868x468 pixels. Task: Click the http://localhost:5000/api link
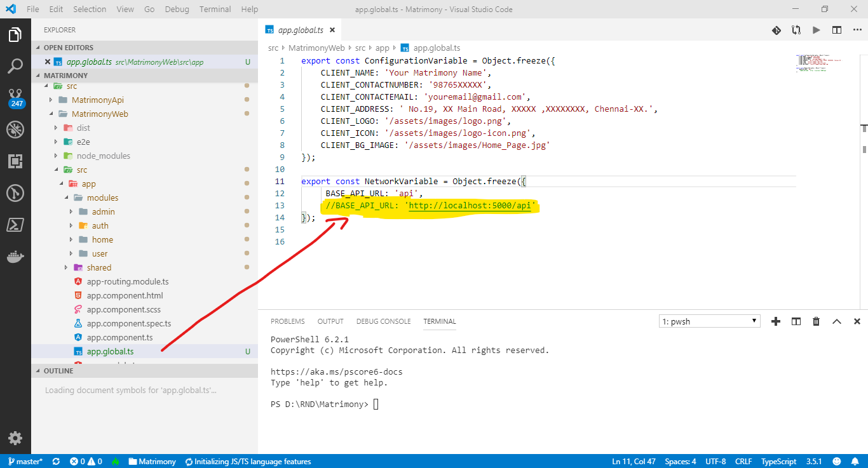click(470, 206)
